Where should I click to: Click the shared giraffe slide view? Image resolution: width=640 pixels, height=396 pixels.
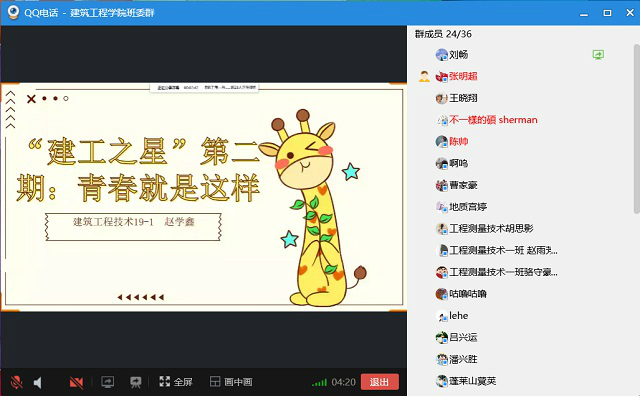204,197
